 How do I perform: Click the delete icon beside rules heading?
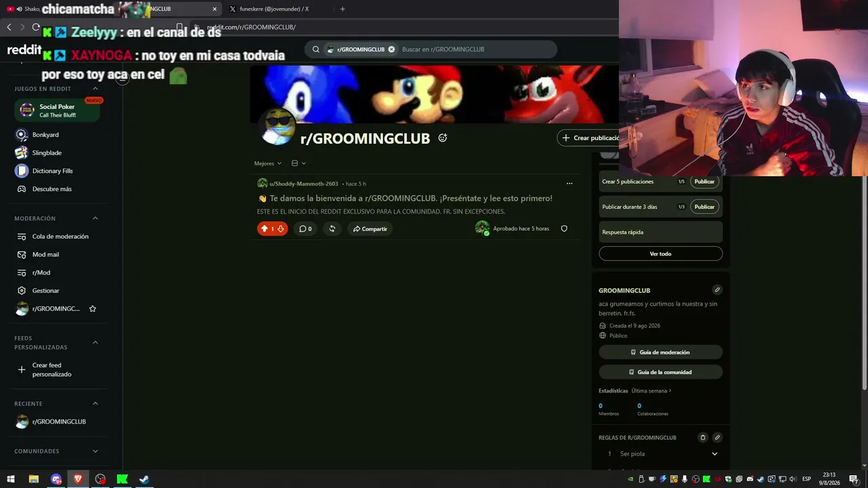[x=703, y=438]
